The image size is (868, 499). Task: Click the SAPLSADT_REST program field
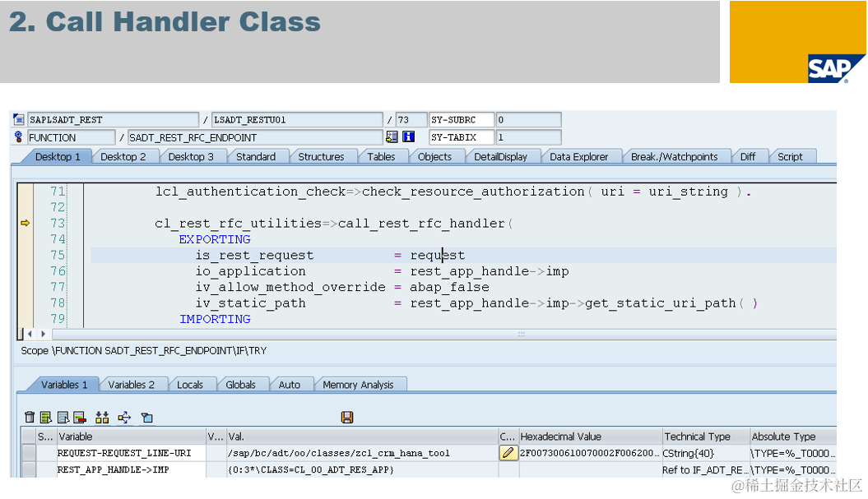coord(113,119)
